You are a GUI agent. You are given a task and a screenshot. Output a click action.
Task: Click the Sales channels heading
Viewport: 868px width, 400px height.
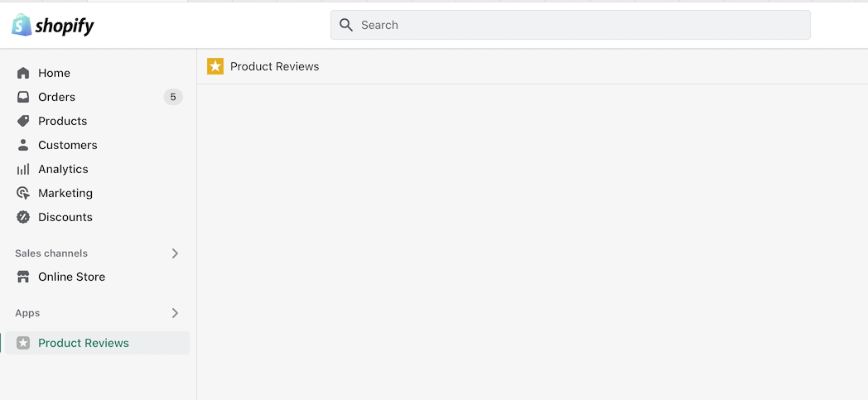point(51,253)
